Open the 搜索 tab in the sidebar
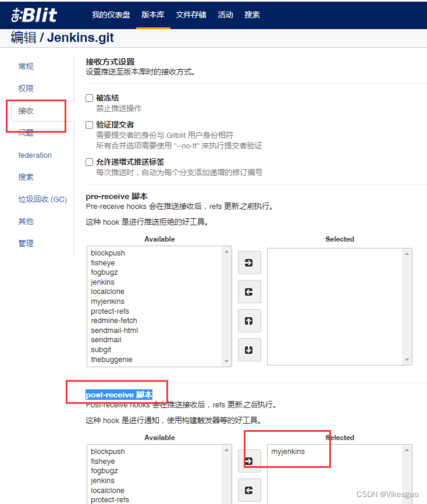Viewport: 427px width, 504px height. pyautogui.click(x=26, y=177)
